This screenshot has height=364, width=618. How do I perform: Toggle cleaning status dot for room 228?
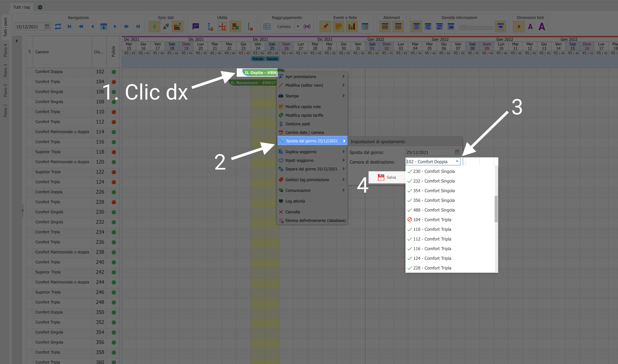coord(114,202)
